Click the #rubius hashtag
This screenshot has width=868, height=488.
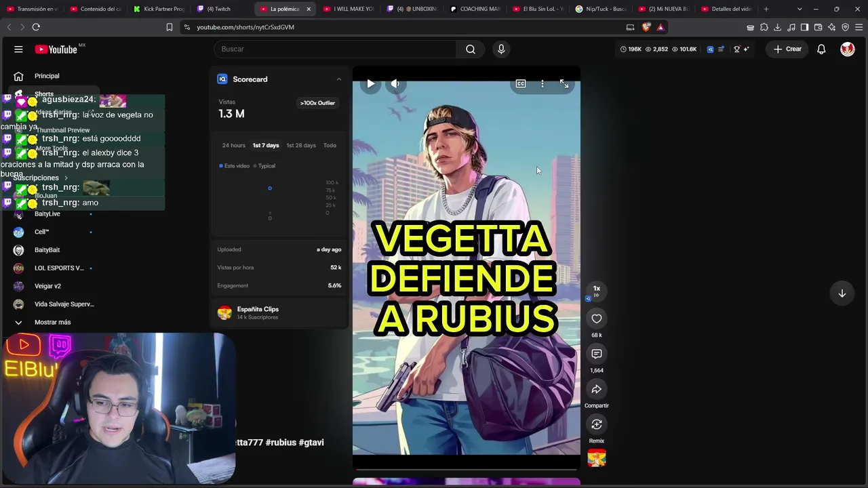[x=281, y=443]
